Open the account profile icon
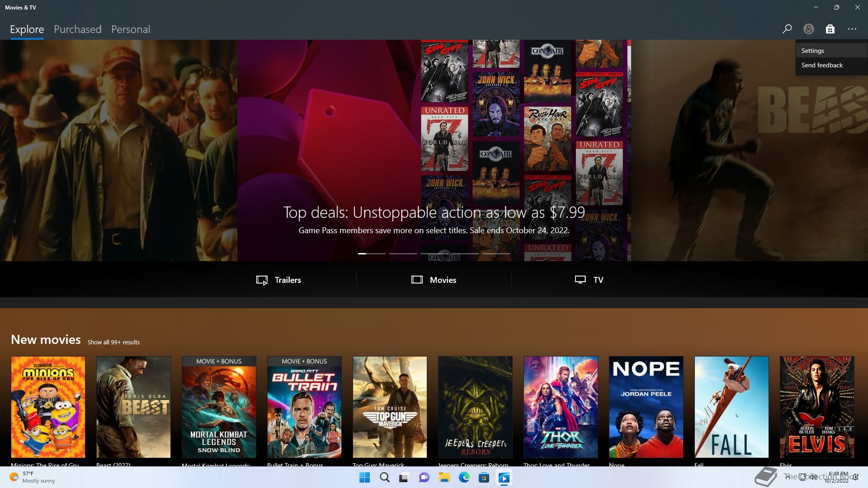The width and height of the screenshot is (868, 488). (x=808, y=29)
